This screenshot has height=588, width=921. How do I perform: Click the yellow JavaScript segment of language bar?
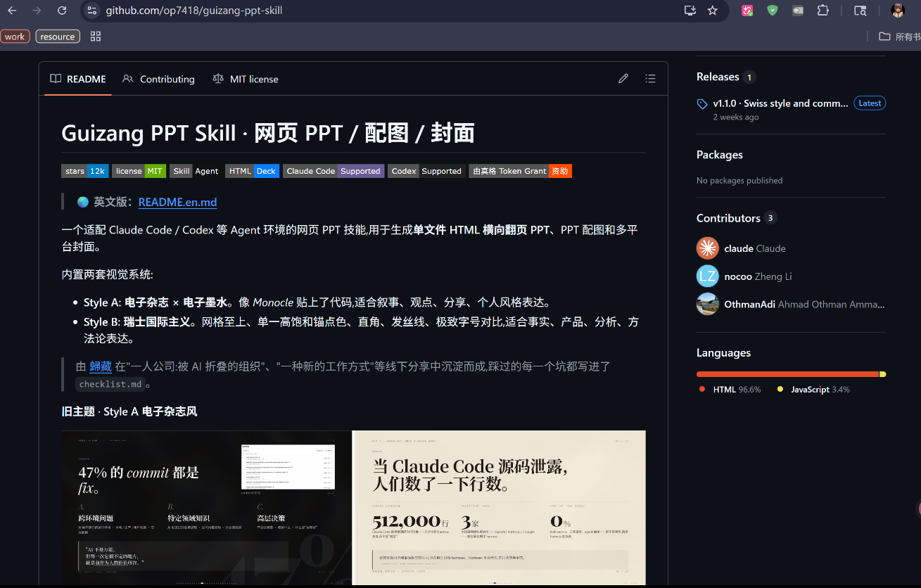tap(883, 374)
